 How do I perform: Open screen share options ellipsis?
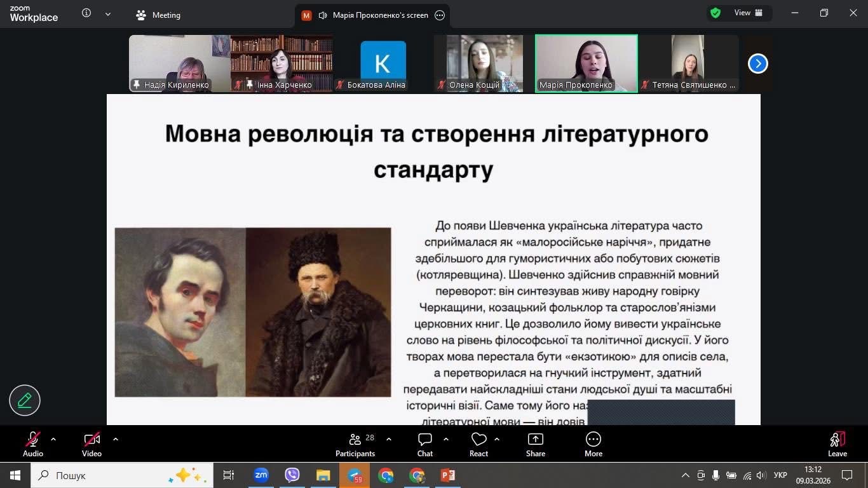click(x=440, y=15)
